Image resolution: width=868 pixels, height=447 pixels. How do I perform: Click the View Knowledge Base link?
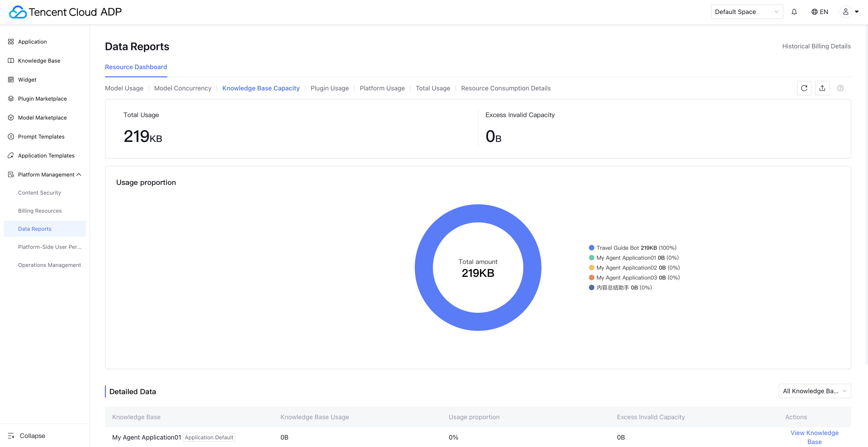(x=814, y=437)
